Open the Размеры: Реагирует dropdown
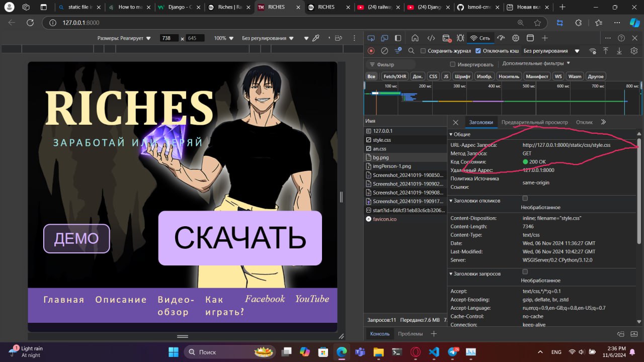644x362 pixels. coord(124,38)
